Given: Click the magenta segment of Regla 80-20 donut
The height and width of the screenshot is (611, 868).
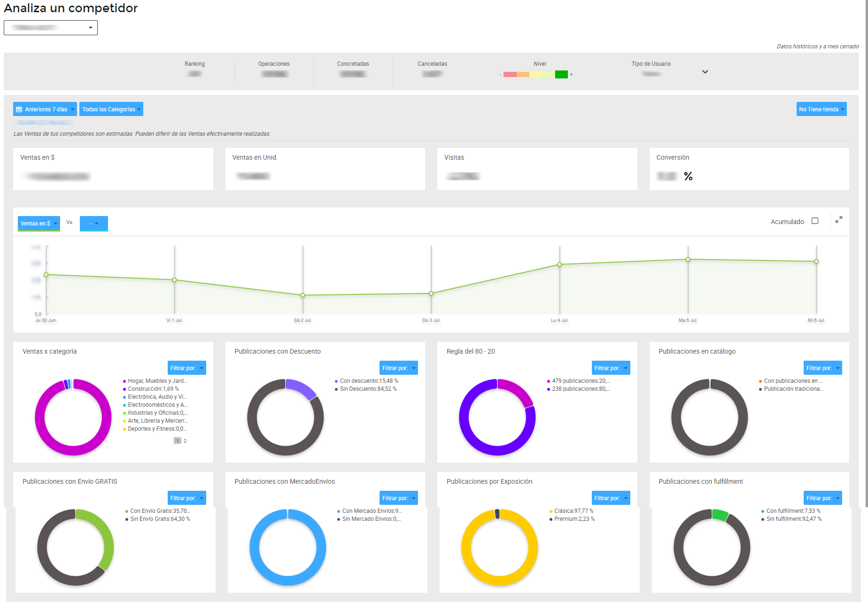Looking at the screenshot, I should [x=519, y=390].
